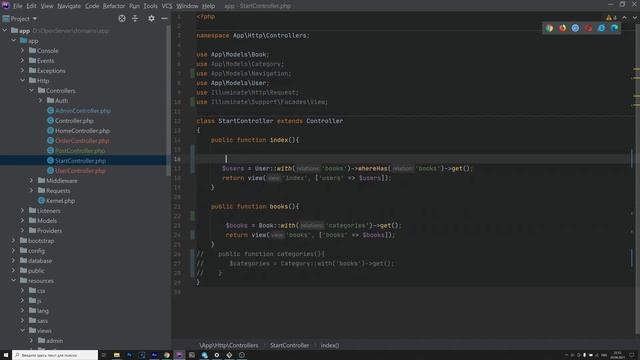Viewport: 640px width, 360px height.
Task: Open the Run menu
Action: pos(134,6)
